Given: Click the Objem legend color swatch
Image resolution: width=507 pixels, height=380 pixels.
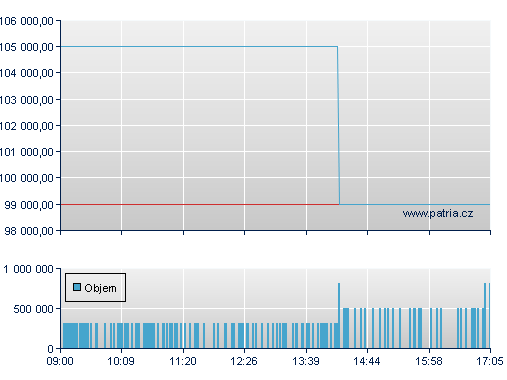Looking at the screenshot, I should pos(77,287).
